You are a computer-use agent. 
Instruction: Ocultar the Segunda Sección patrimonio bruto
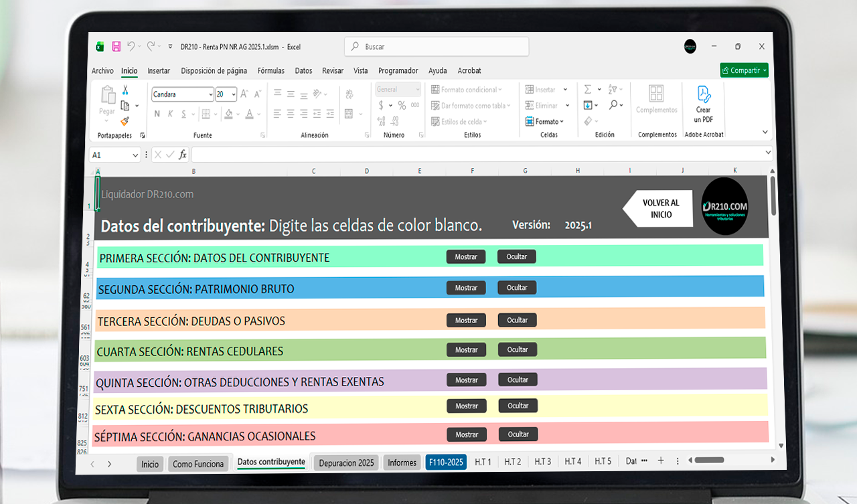pyautogui.click(x=517, y=288)
